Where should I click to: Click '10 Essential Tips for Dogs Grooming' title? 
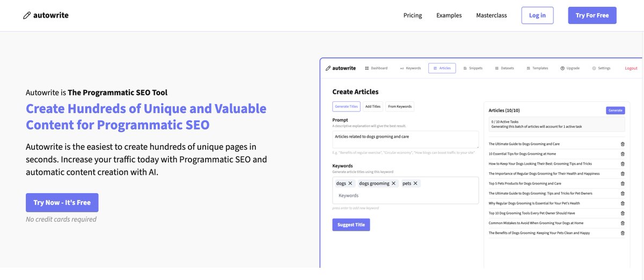click(522, 154)
